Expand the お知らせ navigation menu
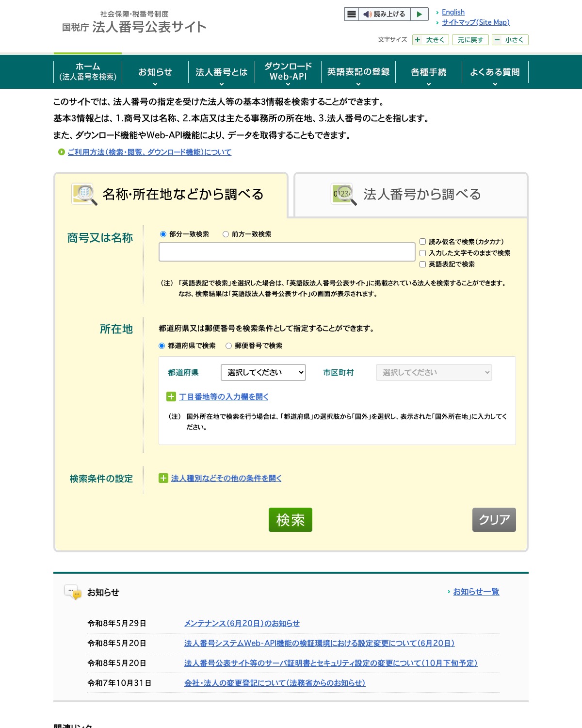The width and height of the screenshot is (582, 728). [x=155, y=72]
